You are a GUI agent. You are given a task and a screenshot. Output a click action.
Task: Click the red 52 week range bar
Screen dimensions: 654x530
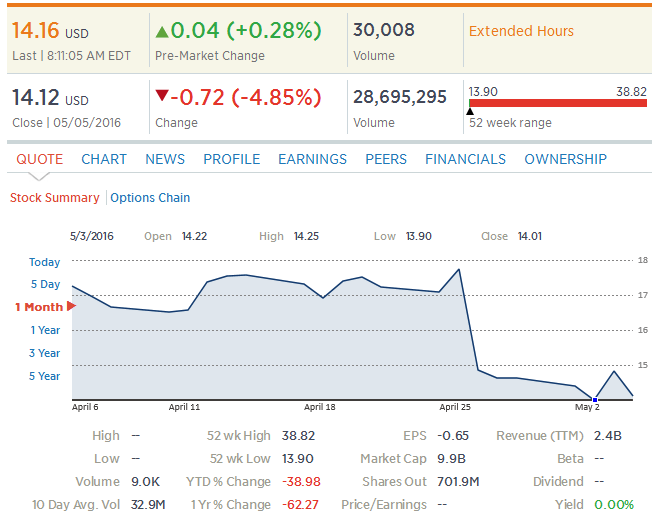(x=558, y=103)
